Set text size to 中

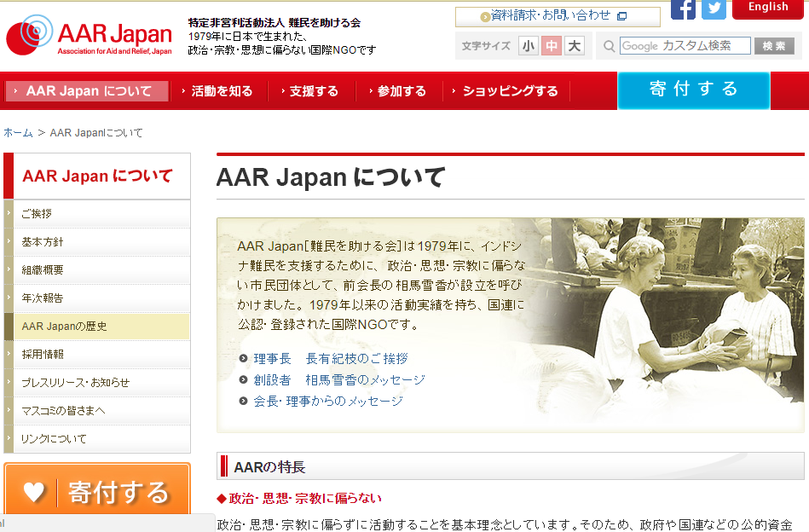click(x=551, y=46)
